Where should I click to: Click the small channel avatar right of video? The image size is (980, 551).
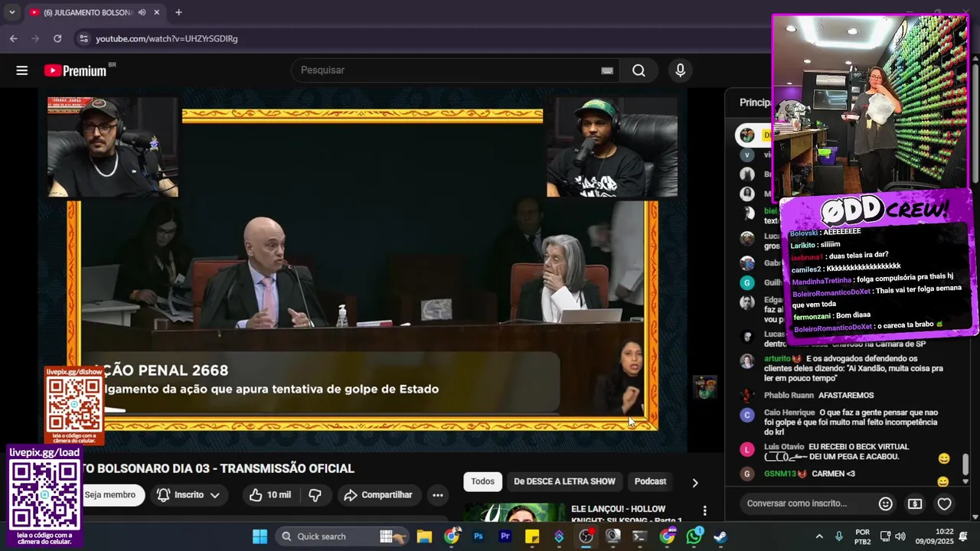click(x=705, y=387)
